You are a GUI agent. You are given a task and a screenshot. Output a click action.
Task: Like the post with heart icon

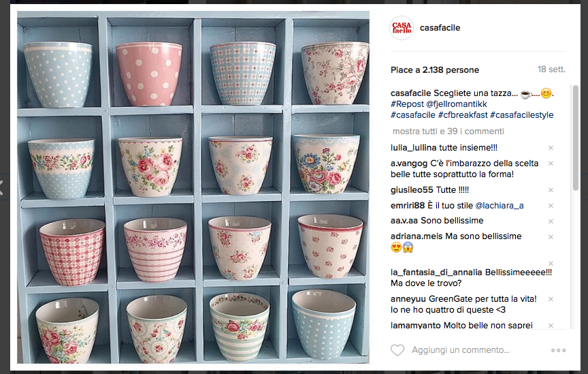coord(397,350)
